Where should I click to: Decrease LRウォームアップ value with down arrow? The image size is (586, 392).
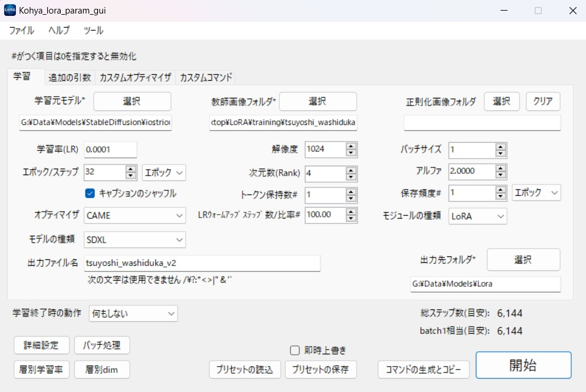click(351, 219)
